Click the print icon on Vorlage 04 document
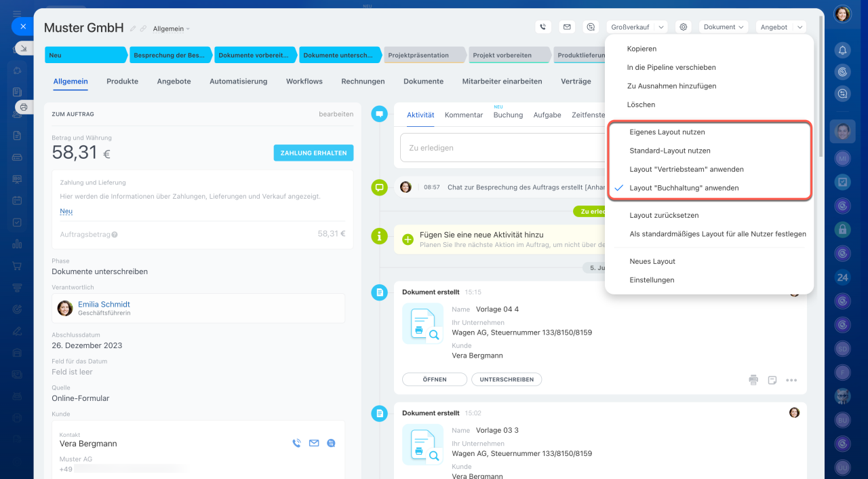The height and width of the screenshot is (479, 868). click(753, 380)
